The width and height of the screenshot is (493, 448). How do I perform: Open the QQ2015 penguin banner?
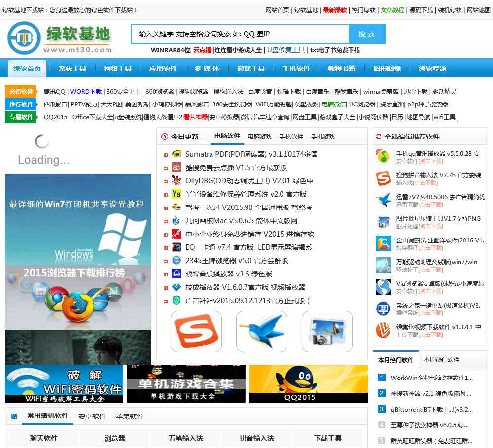pyautogui.click(x=309, y=384)
